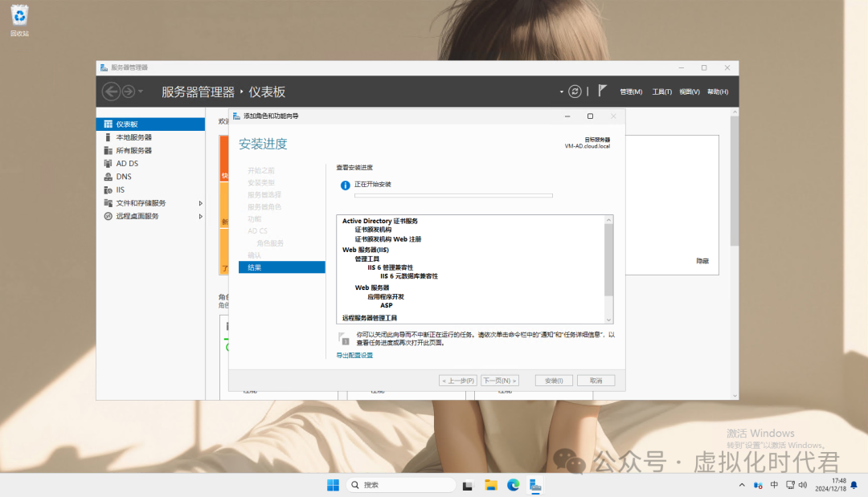The image size is (868, 497).
Task: Open the 工具(T) menu
Action: [661, 92]
